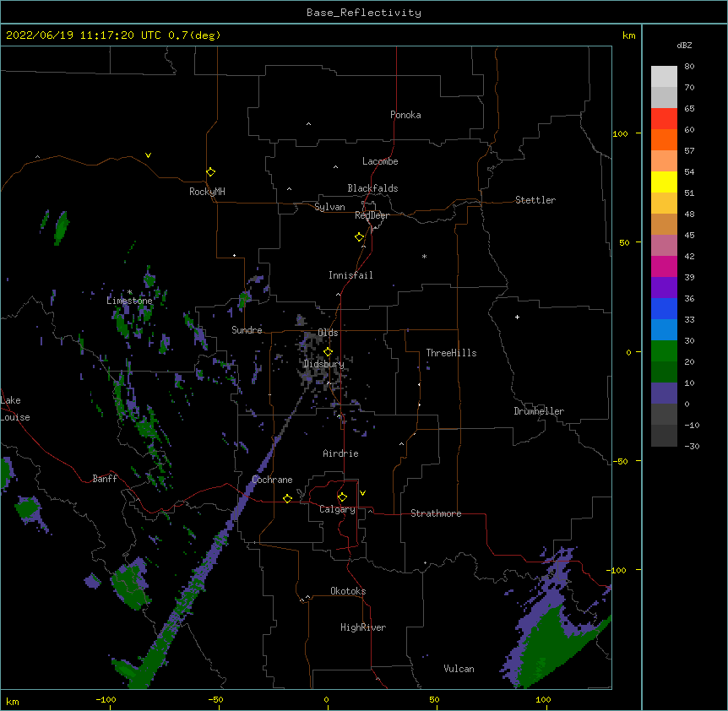This screenshot has height=711, width=728.
Task: Click the Lacombe town label
Action: [x=380, y=161]
